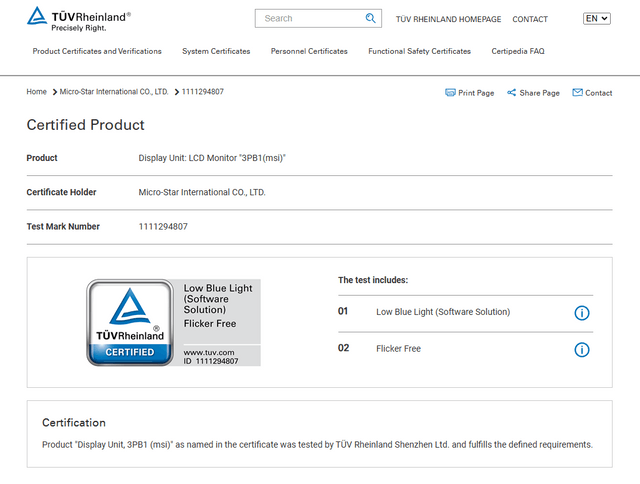
Task: Open the top CONTACT link
Action: click(530, 19)
